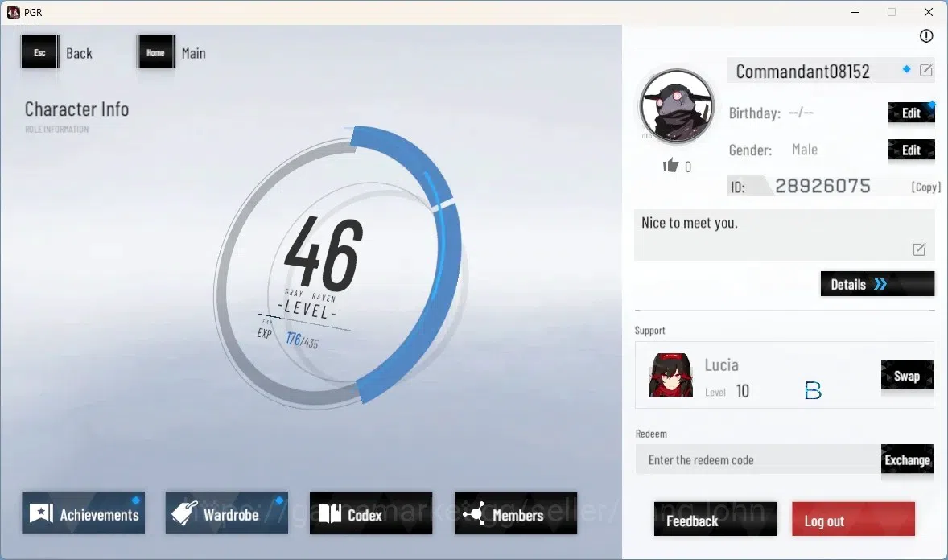The width and height of the screenshot is (948, 560).
Task: Edit the Commandant08152 name using pencil icon
Action: 925,70
